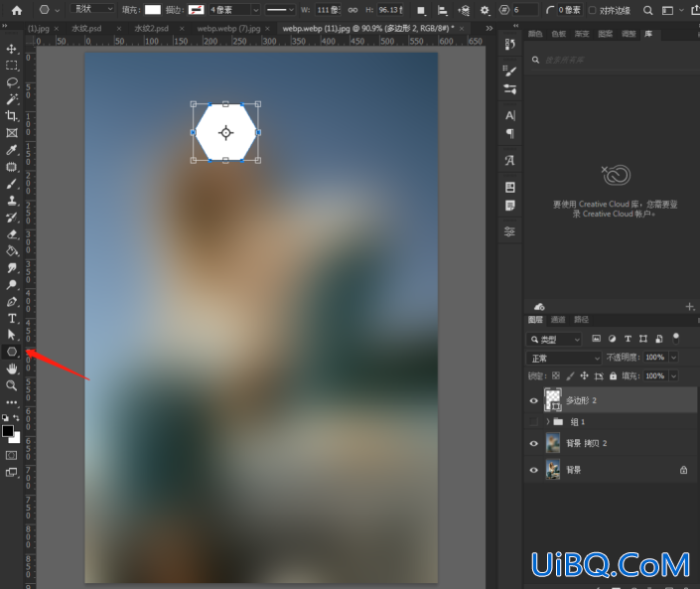Select the Paint Bucket tool
The height and width of the screenshot is (589, 700).
tap(12, 251)
